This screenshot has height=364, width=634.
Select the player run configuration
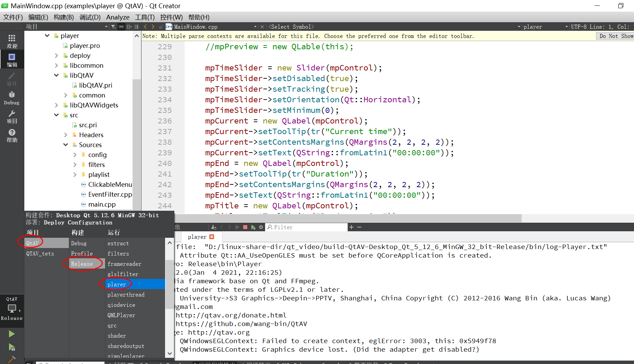[x=135, y=284]
